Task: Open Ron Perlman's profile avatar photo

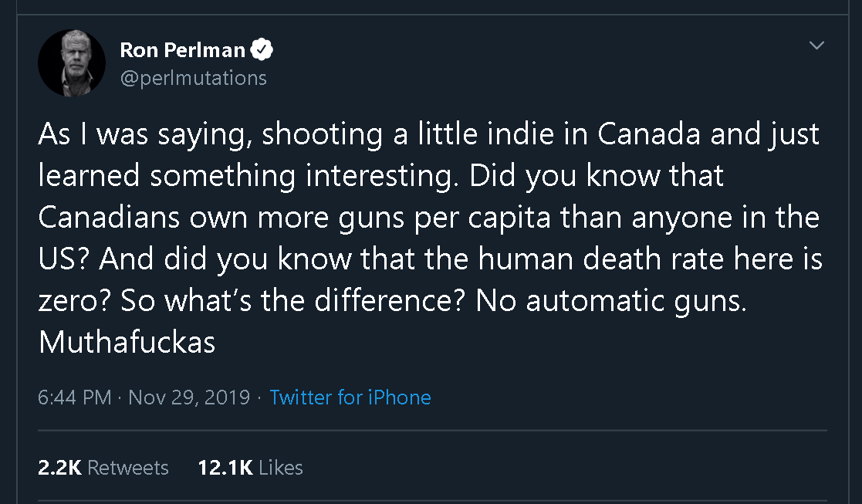Action: pos(73,63)
